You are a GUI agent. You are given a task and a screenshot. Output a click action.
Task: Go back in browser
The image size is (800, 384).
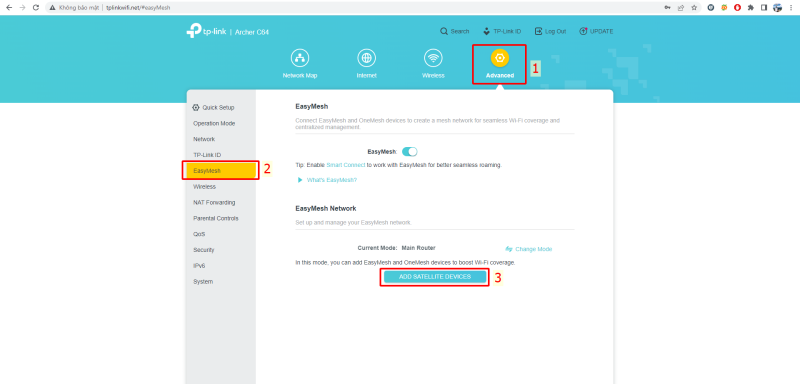coord(9,8)
